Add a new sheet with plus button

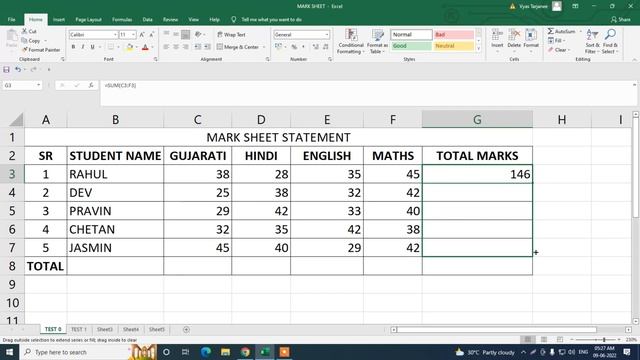(x=186, y=329)
